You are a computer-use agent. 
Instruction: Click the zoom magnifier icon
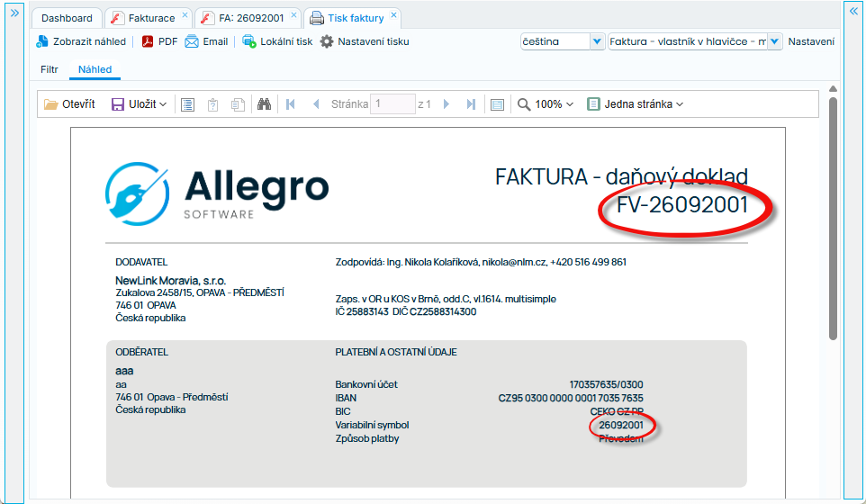coord(524,104)
